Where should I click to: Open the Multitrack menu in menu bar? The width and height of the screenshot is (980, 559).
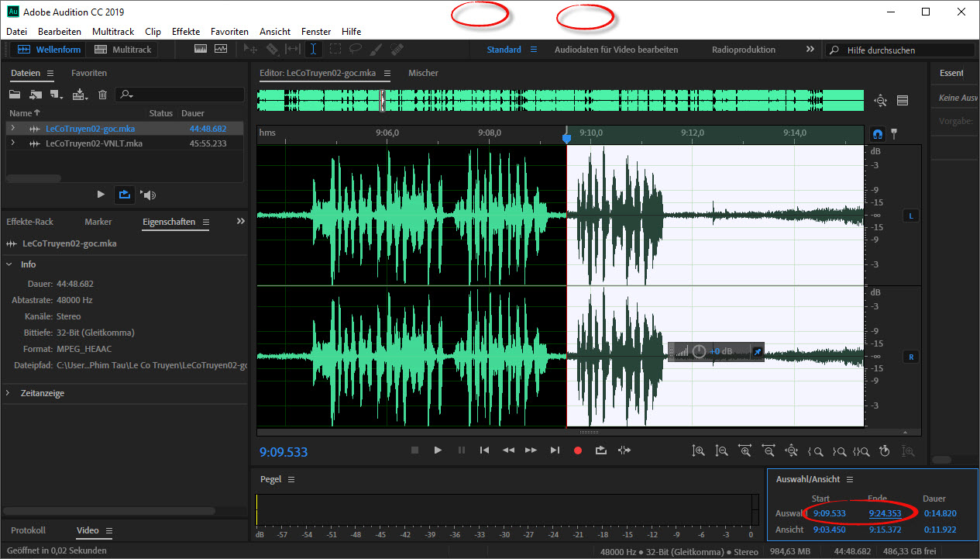point(113,32)
